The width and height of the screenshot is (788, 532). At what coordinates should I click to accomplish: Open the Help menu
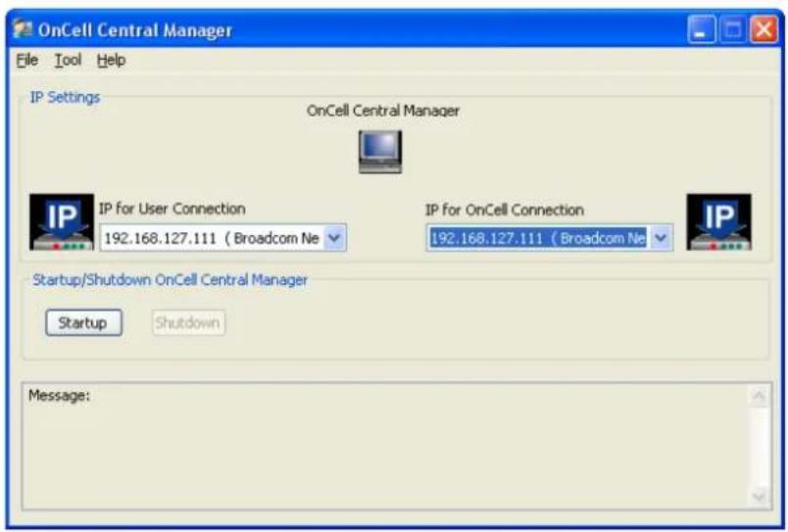tap(111, 61)
